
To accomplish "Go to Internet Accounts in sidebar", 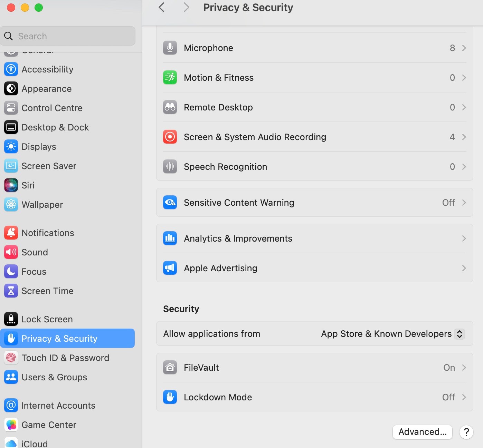I will [x=67, y=406].
